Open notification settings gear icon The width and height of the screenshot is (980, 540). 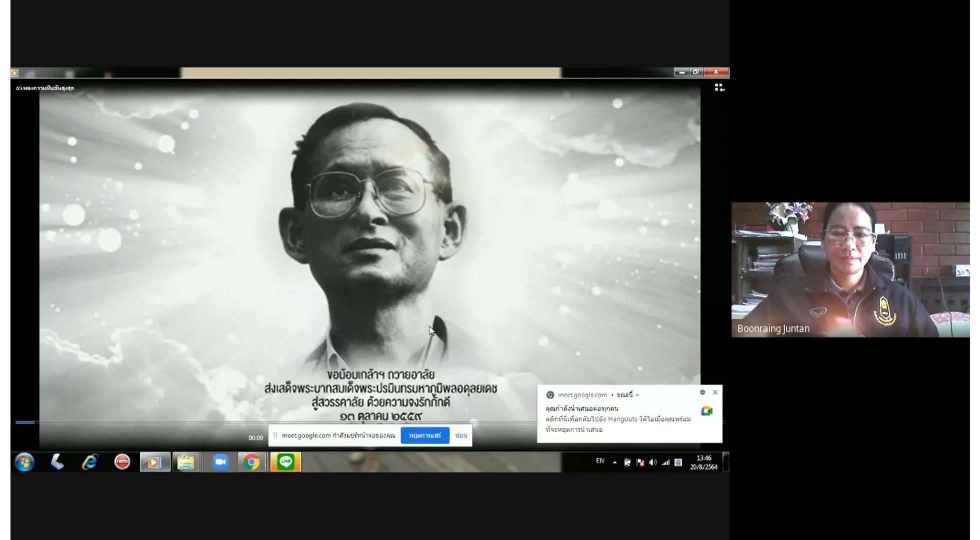coord(702,392)
